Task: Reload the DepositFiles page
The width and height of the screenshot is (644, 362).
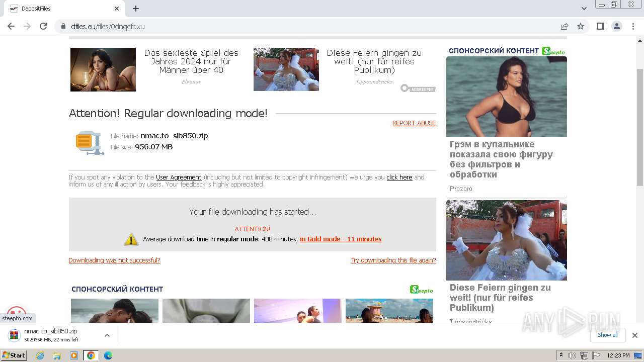Action: pyautogui.click(x=43, y=26)
